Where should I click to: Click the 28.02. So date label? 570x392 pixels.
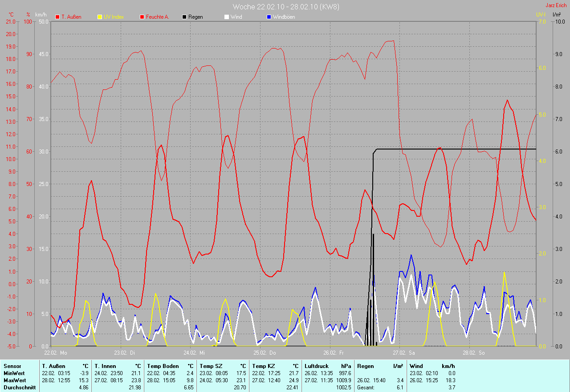[474, 353]
